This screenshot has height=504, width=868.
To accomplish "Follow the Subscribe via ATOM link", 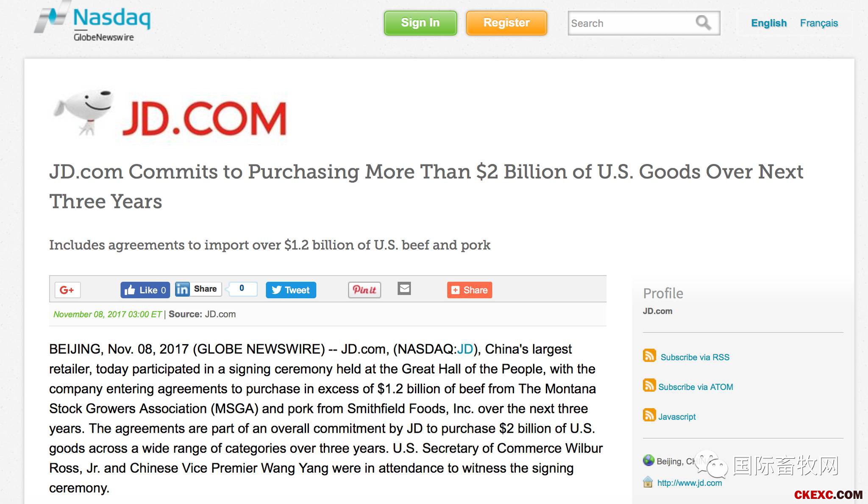I will pos(696,387).
